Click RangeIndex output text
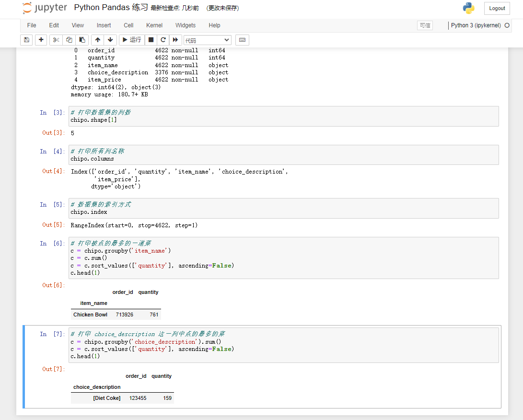The width and height of the screenshot is (523, 420). coord(134,225)
